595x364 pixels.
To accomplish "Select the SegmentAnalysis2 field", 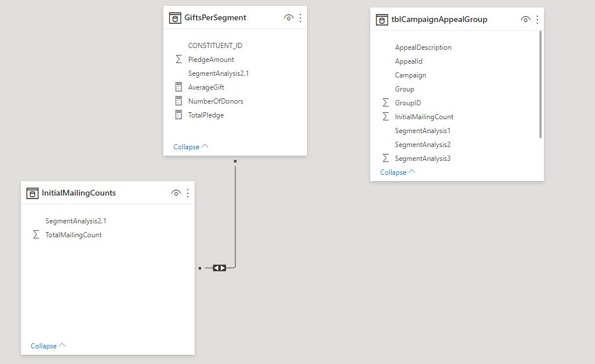I will 423,145.
